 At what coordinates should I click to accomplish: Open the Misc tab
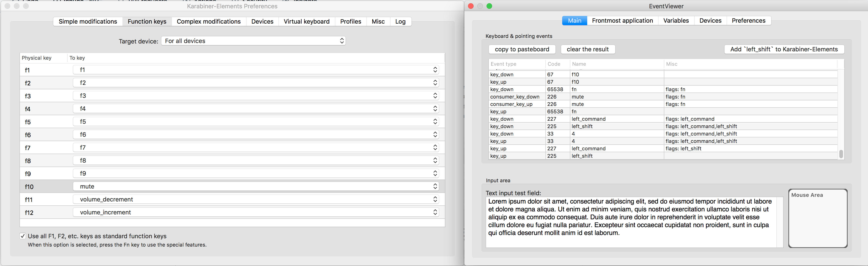[x=378, y=21]
